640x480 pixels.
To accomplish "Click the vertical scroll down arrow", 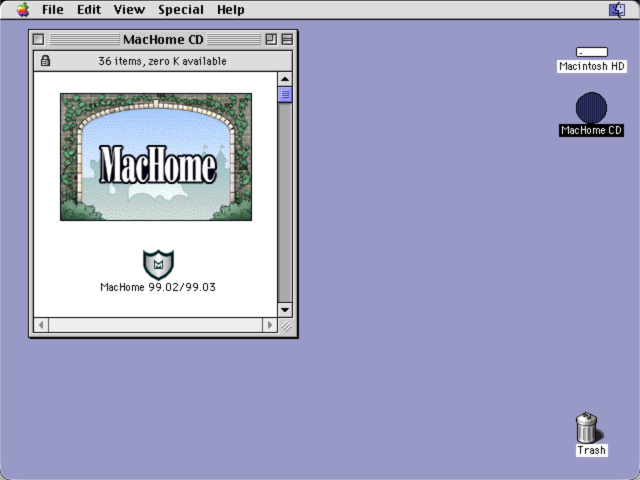I will pos(285,310).
